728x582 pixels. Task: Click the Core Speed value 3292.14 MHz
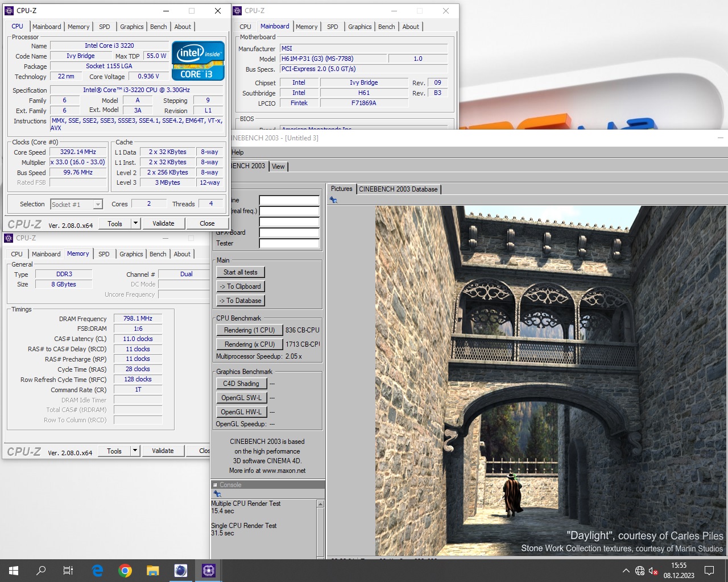point(78,152)
